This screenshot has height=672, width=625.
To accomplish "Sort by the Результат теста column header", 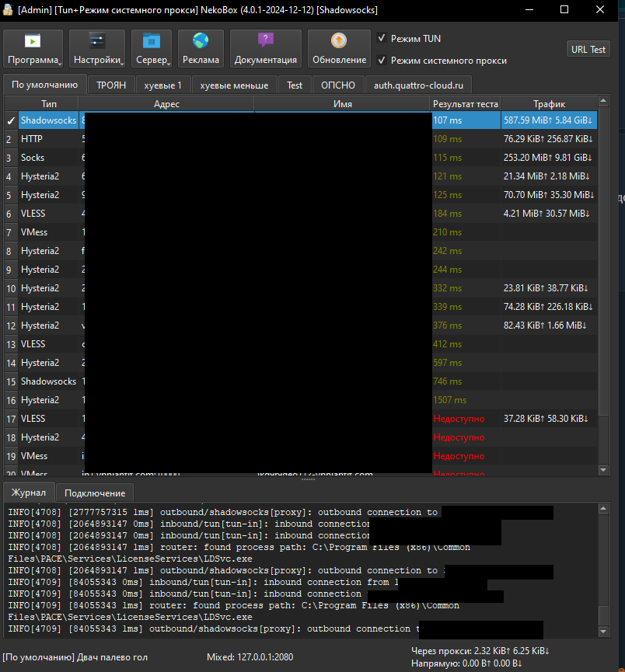I will pos(466,104).
